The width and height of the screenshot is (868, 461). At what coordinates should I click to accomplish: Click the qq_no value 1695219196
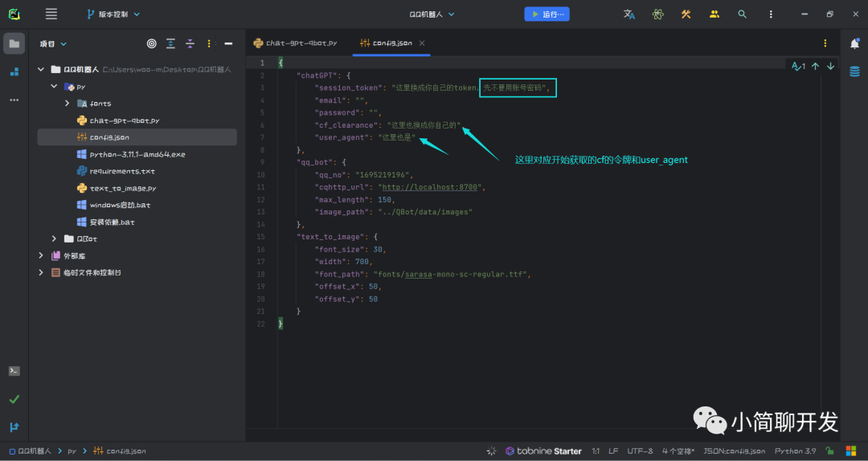click(x=382, y=175)
